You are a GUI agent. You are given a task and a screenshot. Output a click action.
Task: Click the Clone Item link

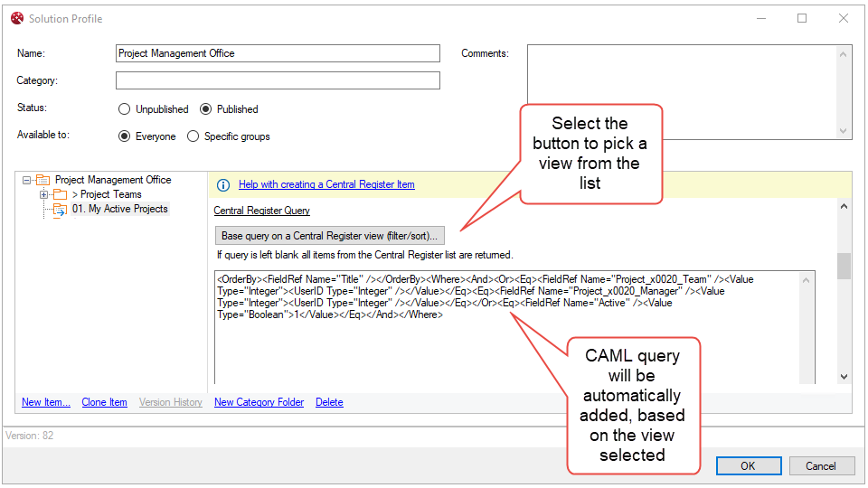(104, 402)
